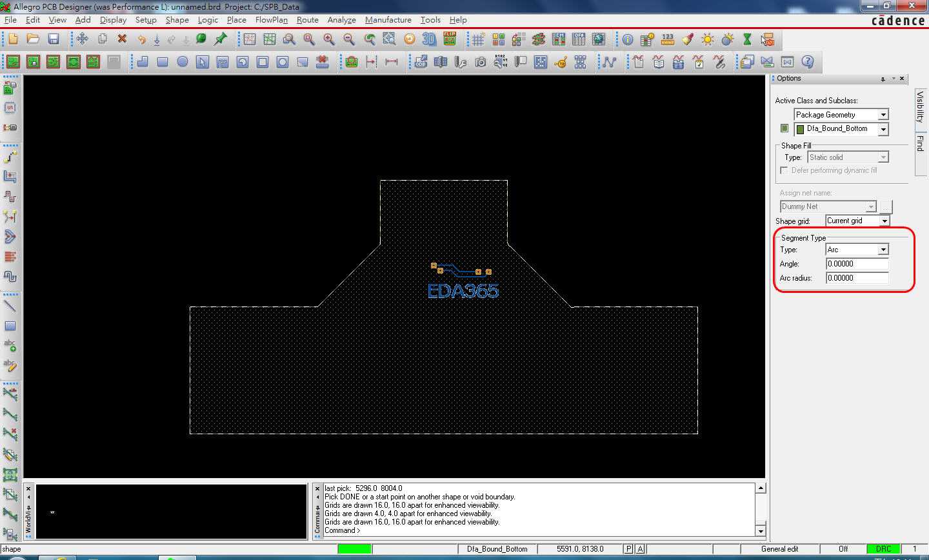Open the Segment Type Arc dropdown
Screen dimensions: 929x560
tap(883, 250)
